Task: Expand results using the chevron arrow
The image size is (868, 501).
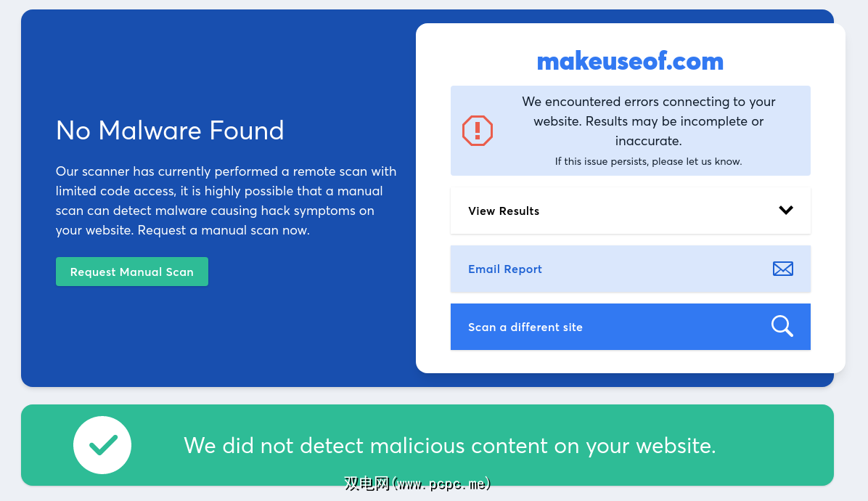Action: click(x=785, y=211)
